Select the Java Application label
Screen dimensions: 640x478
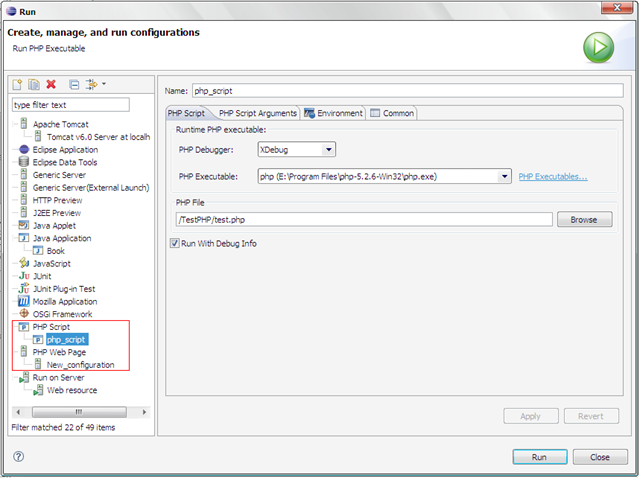pos(62,238)
